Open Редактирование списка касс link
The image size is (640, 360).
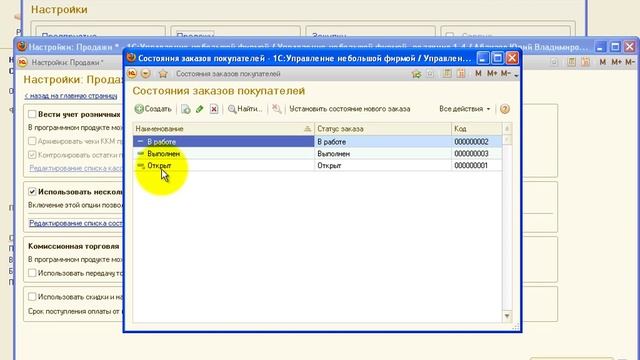click(76, 168)
